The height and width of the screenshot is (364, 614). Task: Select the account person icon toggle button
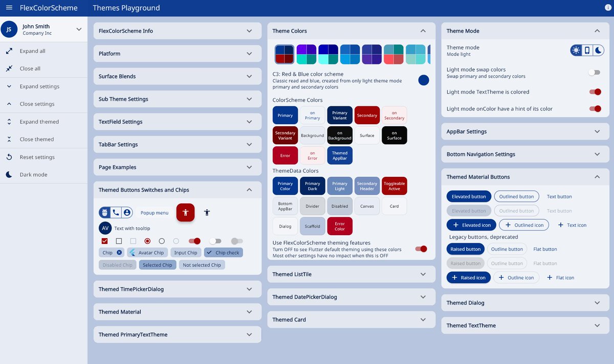[127, 212]
